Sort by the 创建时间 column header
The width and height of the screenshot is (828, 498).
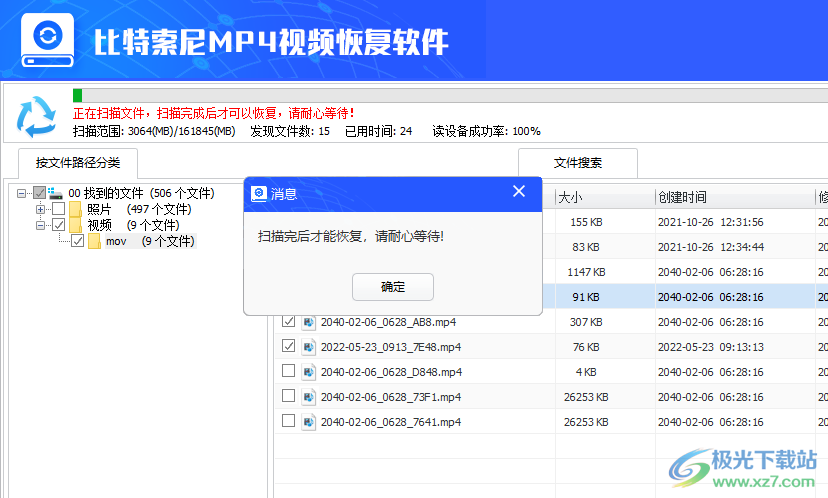(735, 198)
